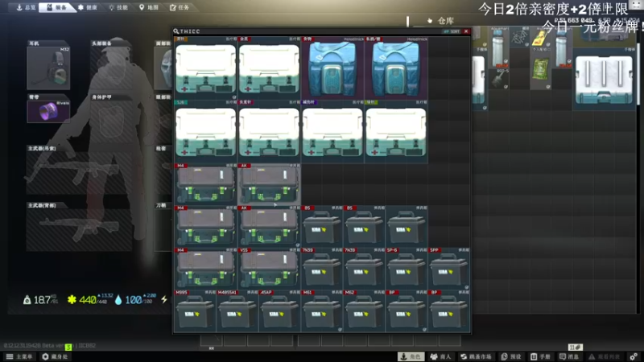The height and width of the screenshot is (362, 644).
Task: Open the 手册 handbook
Action: click(x=540, y=356)
